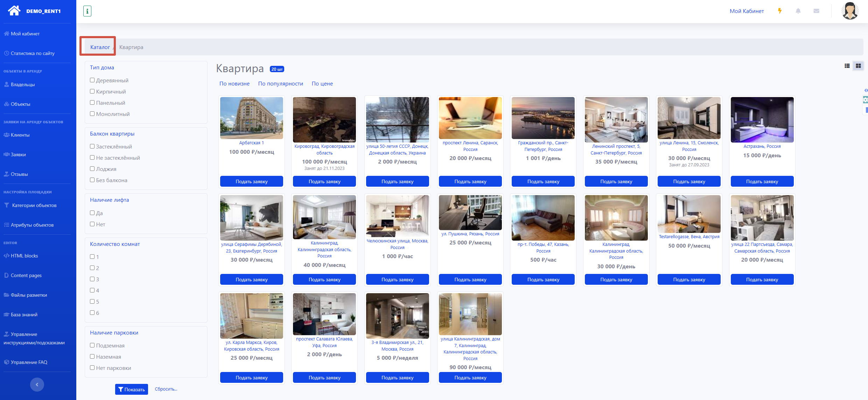Check the Кирпичный house type checkbox

click(92, 91)
